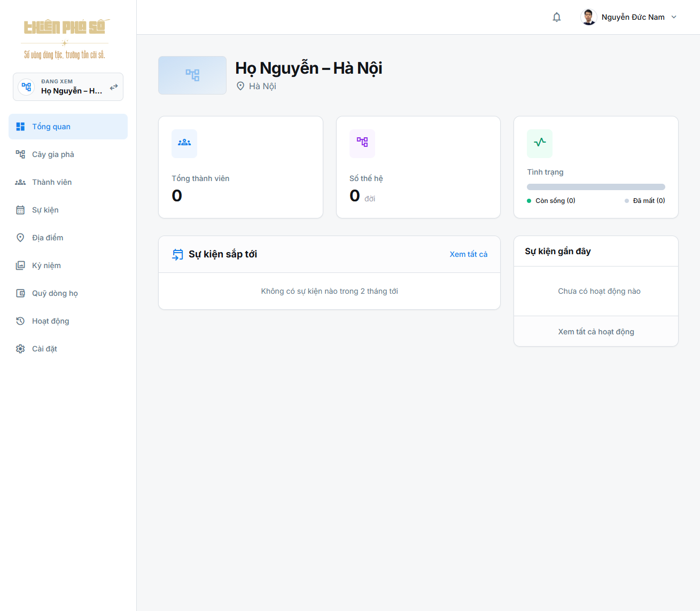Navigate to Địa điểm
This screenshot has height=611, width=700.
pyautogui.click(x=68, y=238)
